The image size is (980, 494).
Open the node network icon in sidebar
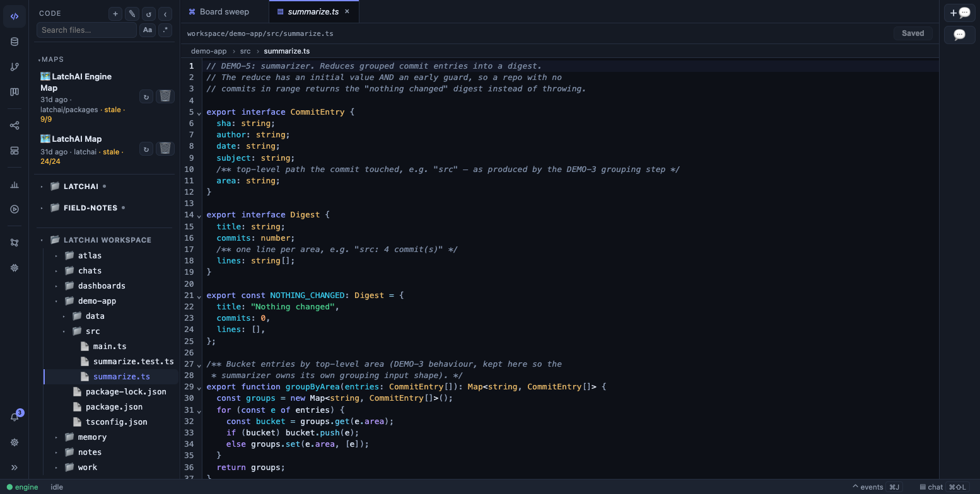click(x=15, y=243)
